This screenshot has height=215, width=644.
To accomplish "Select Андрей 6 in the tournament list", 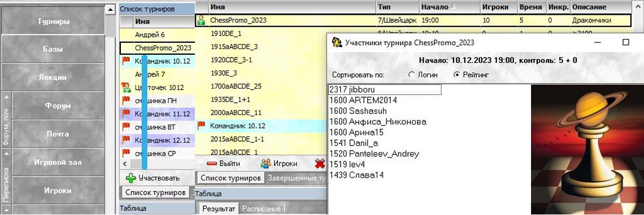I will (x=157, y=35).
